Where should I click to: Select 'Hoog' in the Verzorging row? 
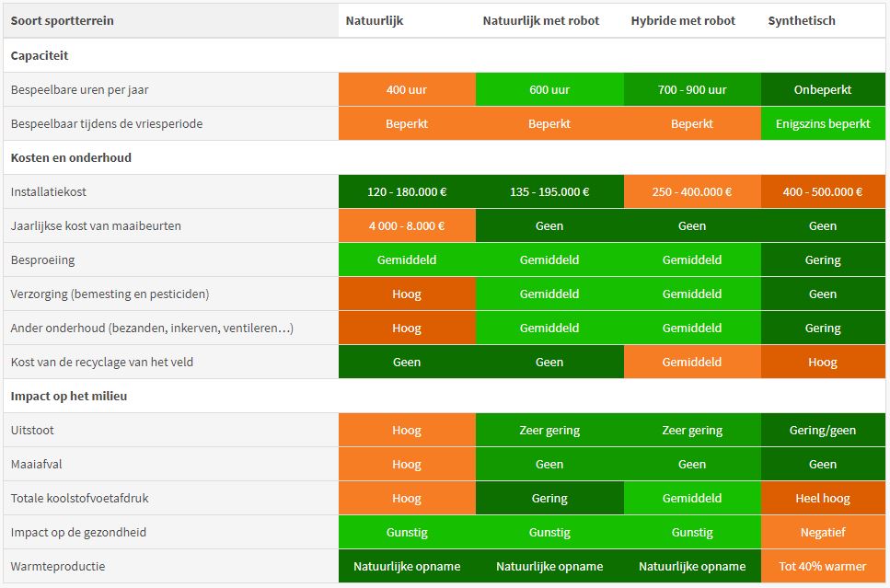[x=407, y=294]
